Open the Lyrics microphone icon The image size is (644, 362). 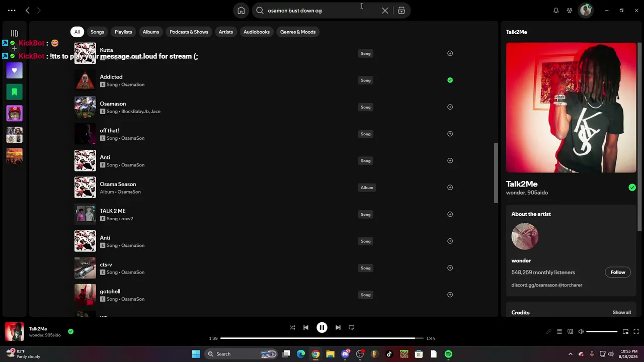pos(549,331)
